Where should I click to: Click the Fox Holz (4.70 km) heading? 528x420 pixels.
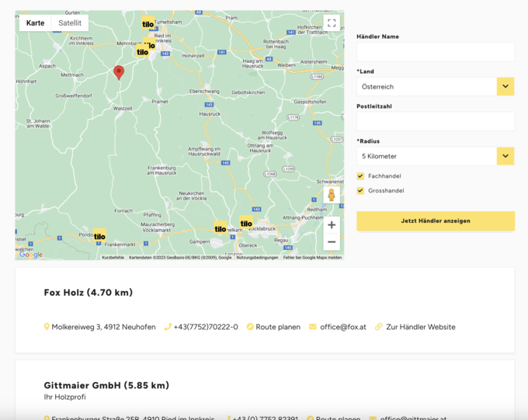pyautogui.click(x=89, y=293)
